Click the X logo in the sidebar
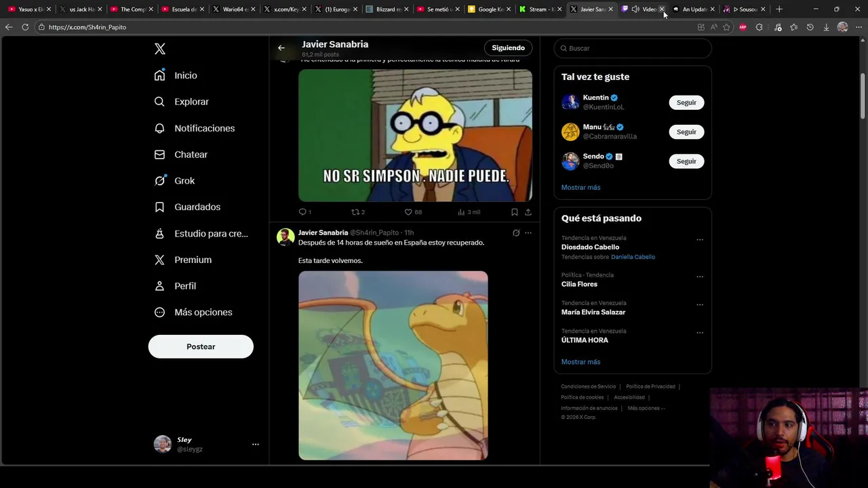Viewport: 868px width, 488px height. pyautogui.click(x=160, y=49)
